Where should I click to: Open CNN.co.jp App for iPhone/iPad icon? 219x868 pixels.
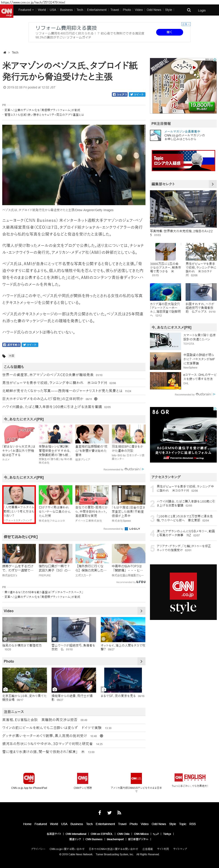[29, 778]
